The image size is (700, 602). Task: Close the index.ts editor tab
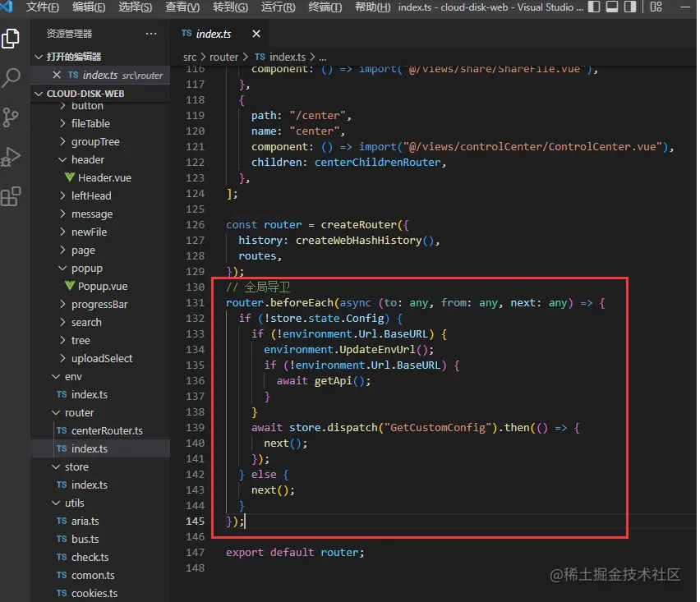256,34
